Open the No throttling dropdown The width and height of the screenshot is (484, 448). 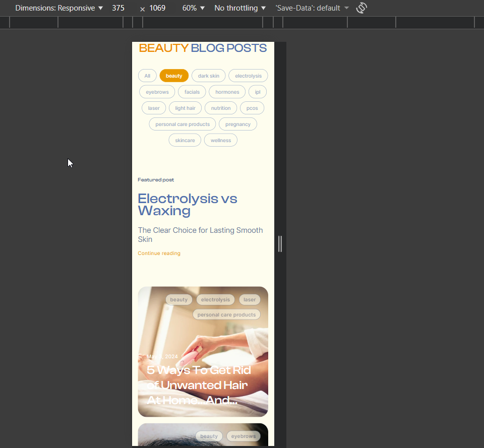[240, 8]
